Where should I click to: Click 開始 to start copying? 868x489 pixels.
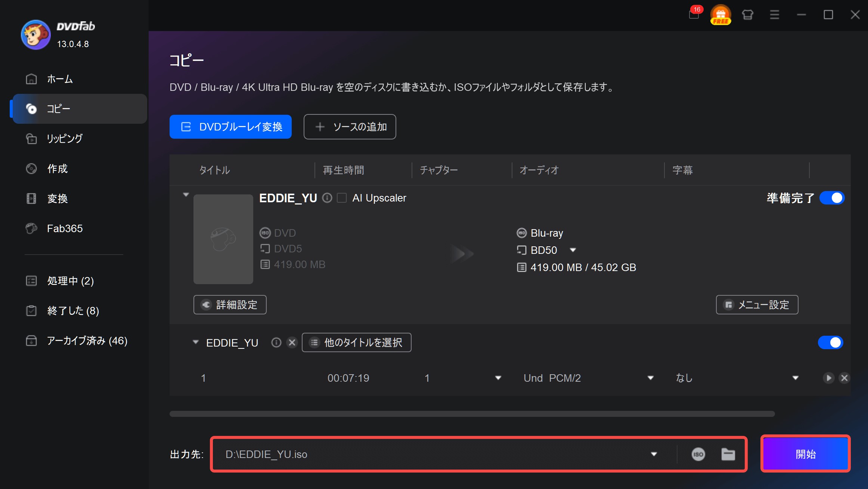[x=806, y=454]
